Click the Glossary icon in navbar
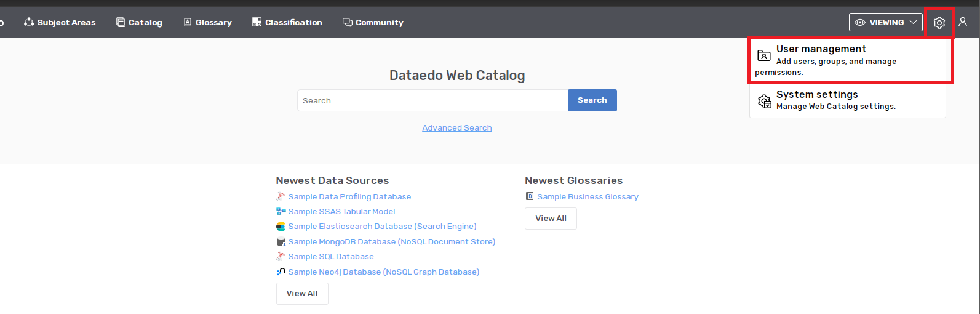Image resolution: width=980 pixels, height=314 pixels. click(x=188, y=22)
